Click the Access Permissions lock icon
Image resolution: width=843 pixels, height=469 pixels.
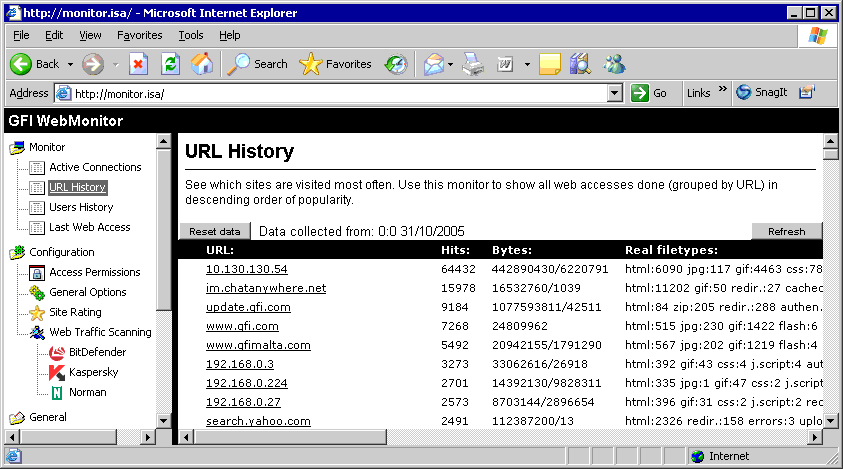click(37, 273)
